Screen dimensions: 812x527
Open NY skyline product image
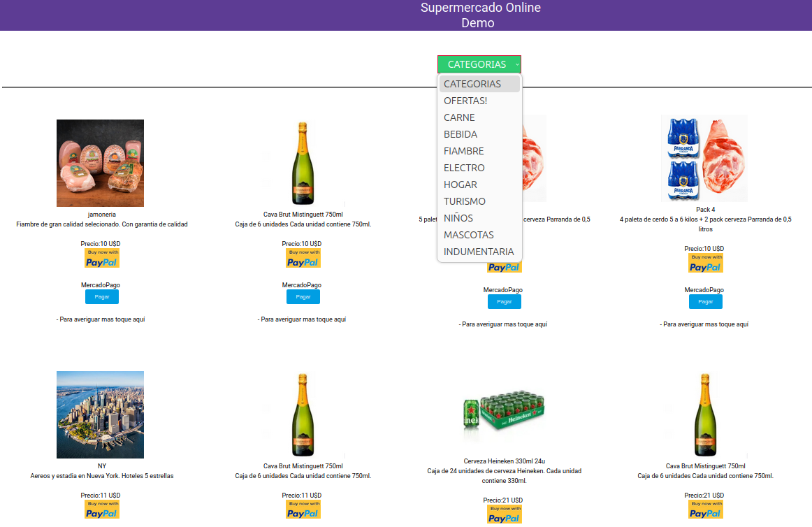click(100, 414)
